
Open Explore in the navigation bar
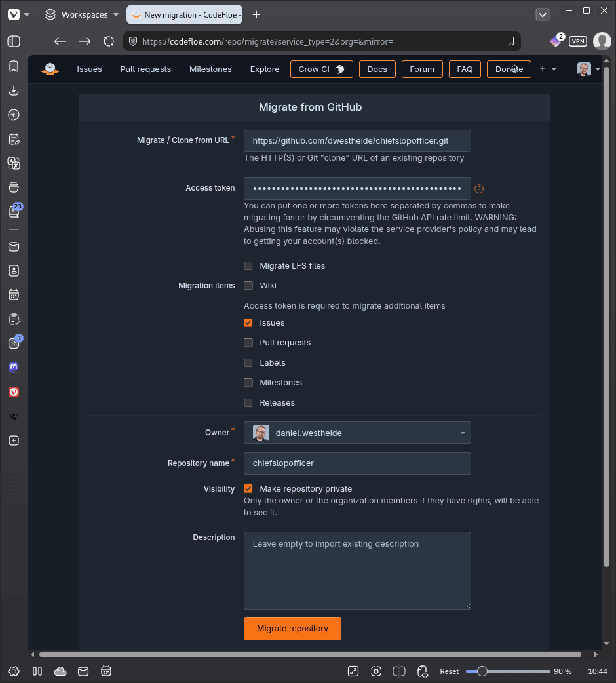click(265, 69)
